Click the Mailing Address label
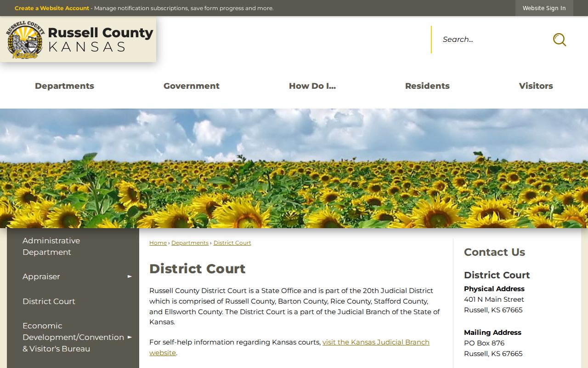This screenshot has height=368, width=588. tap(492, 333)
